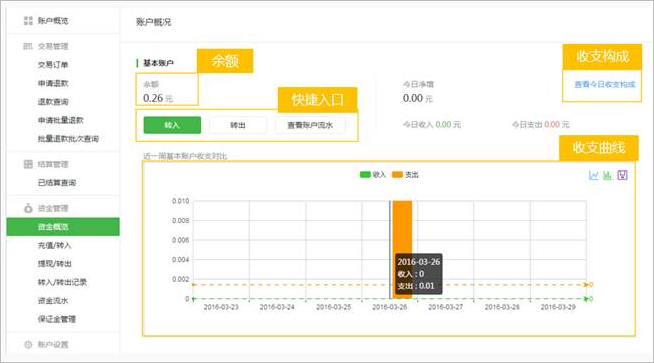Screen dimensions: 654x363
Task: Click the 2016-03-24 x-axis label
Action: coord(277,307)
